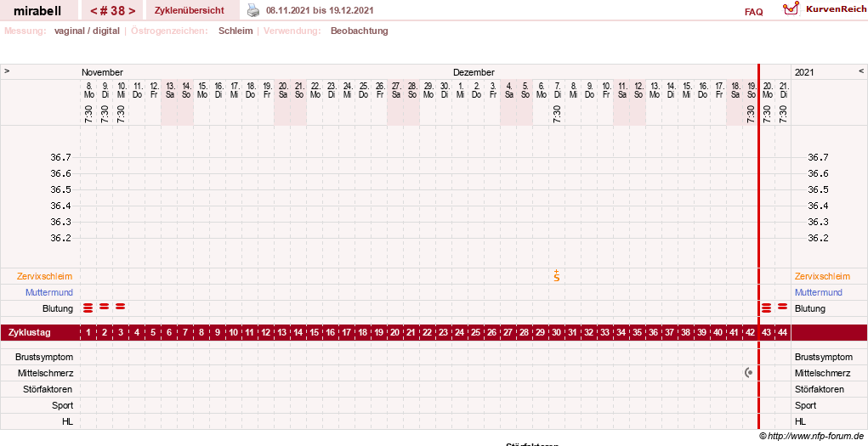Click the left 'Störfaktoren' row label
868x446 pixels.
point(48,389)
